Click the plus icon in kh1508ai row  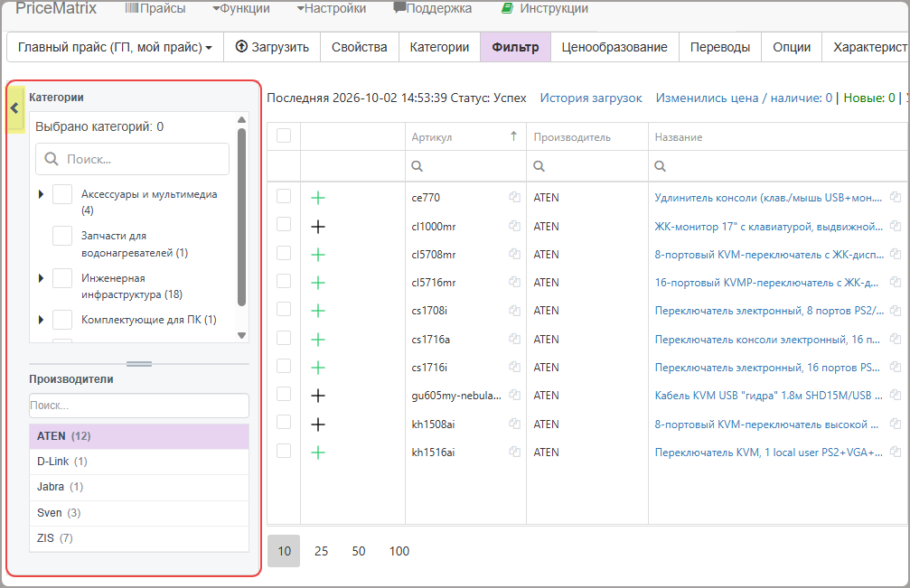coord(318,425)
